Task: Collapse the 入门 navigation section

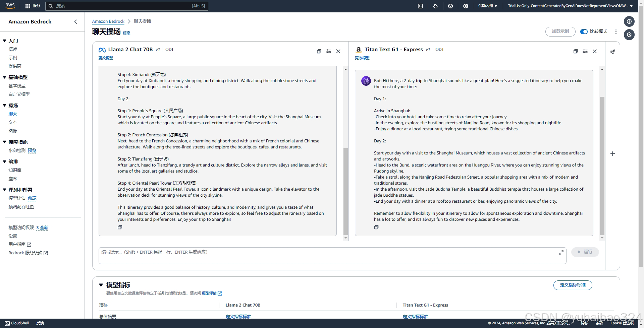Action: click(x=5, y=41)
